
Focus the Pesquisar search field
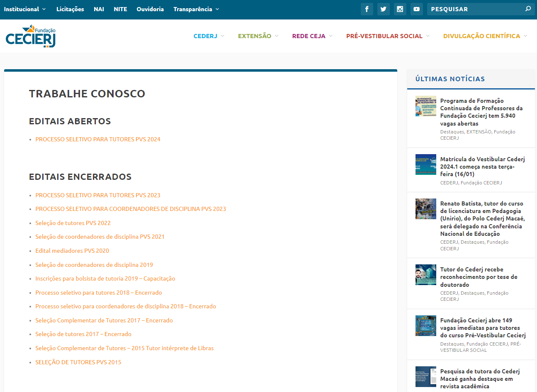pos(476,9)
